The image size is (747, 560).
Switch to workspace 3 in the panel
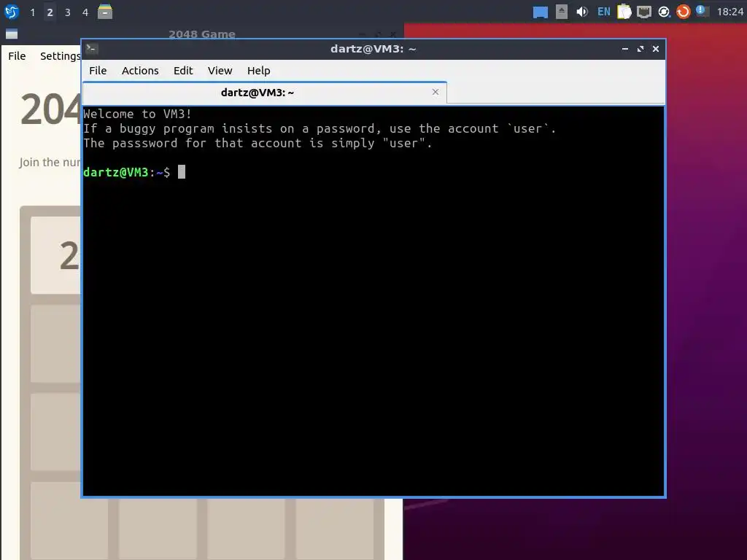pos(68,12)
